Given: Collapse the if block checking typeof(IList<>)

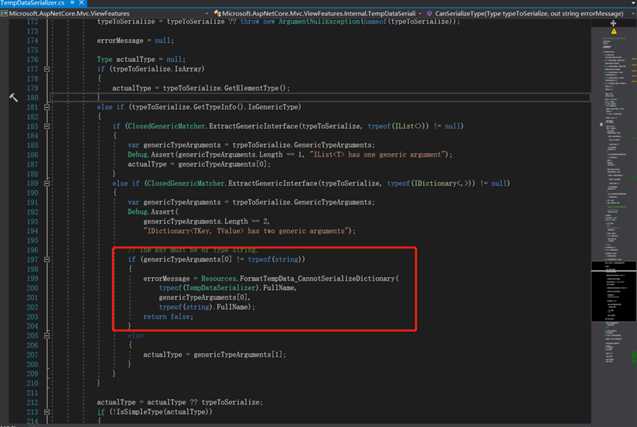Looking at the screenshot, I should point(47,126).
